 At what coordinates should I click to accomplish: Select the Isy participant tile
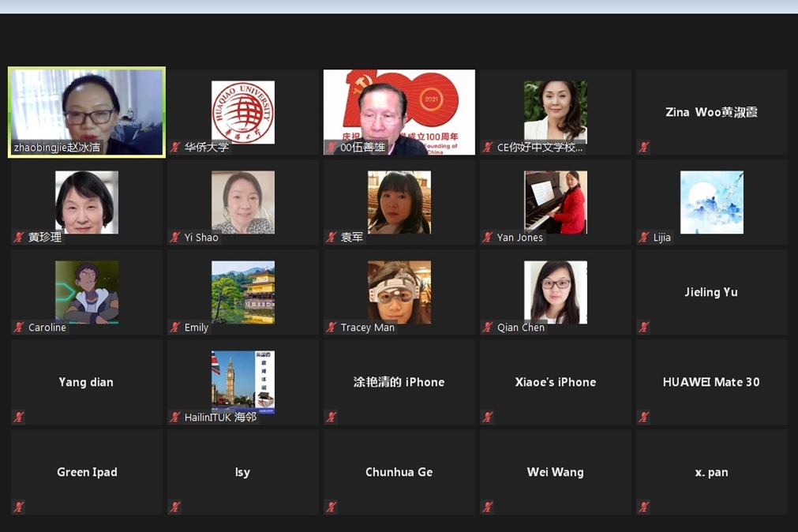pyautogui.click(x=242, y=472)
